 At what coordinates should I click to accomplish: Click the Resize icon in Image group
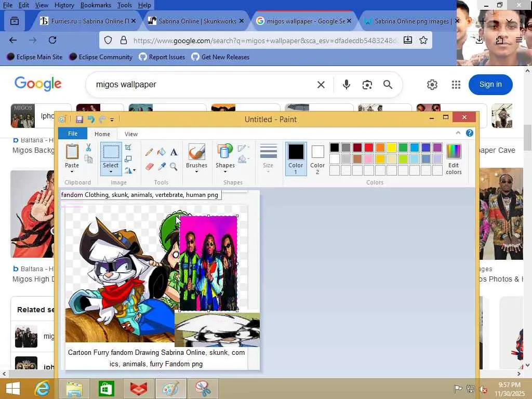128,159
